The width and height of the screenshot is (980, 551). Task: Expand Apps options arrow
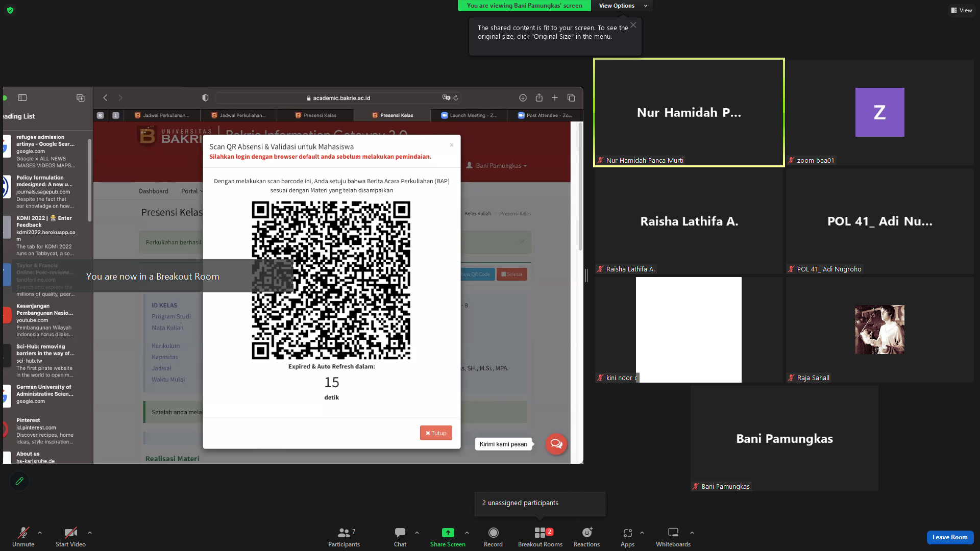[x=642, y=533]
